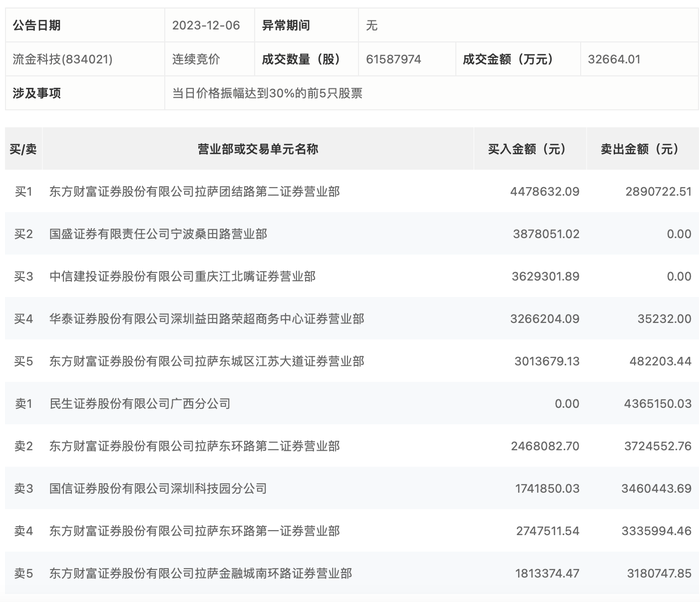Click sell amount 4365150.03
Screen dimensions: 700x602
pos(658,404)
